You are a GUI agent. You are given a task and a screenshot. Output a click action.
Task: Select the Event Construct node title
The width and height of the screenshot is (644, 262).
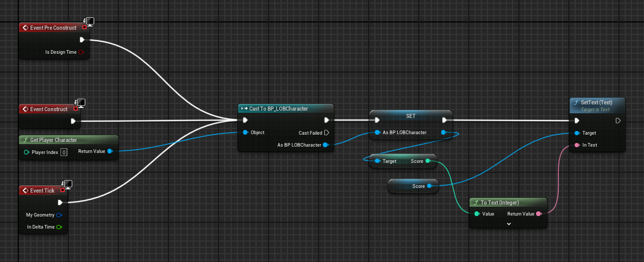point(49,109)
